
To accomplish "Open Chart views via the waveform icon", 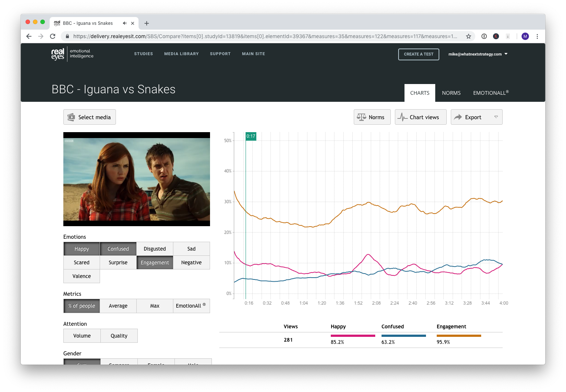I will click(403, 117).
